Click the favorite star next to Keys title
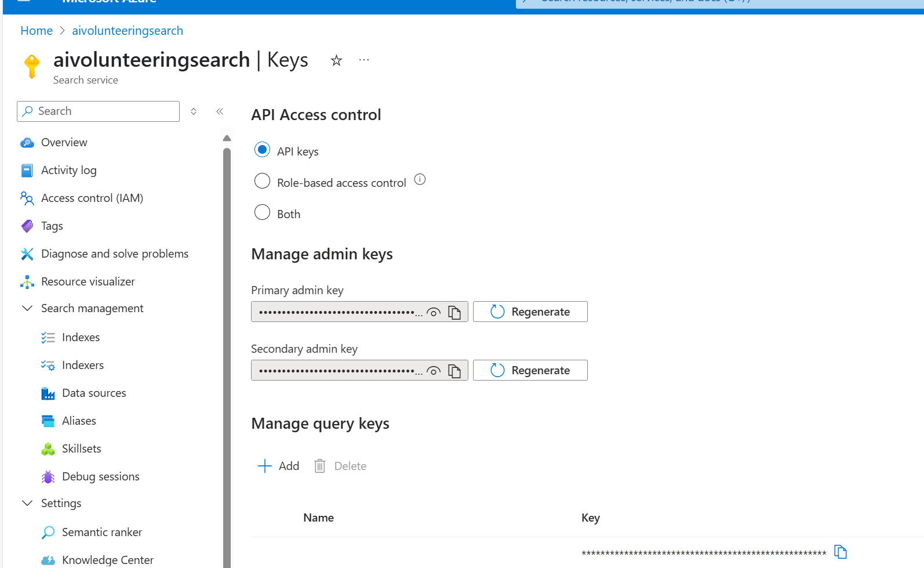Screen dimensions: 924x568 pos(336,60)
